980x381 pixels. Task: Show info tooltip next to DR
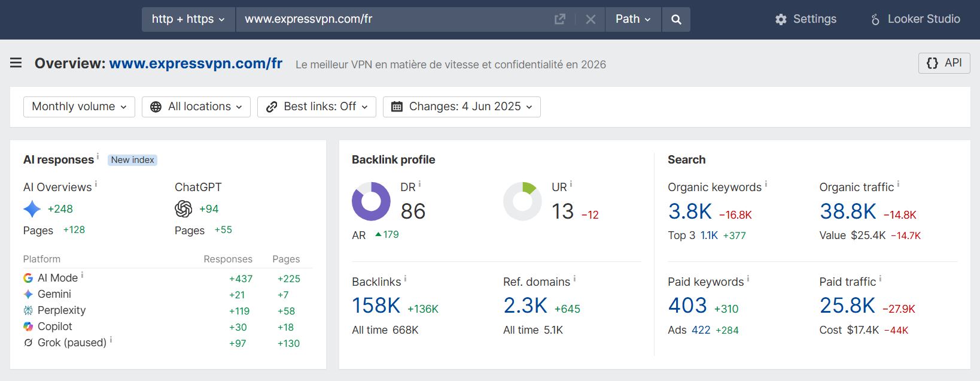coord(419,184)
